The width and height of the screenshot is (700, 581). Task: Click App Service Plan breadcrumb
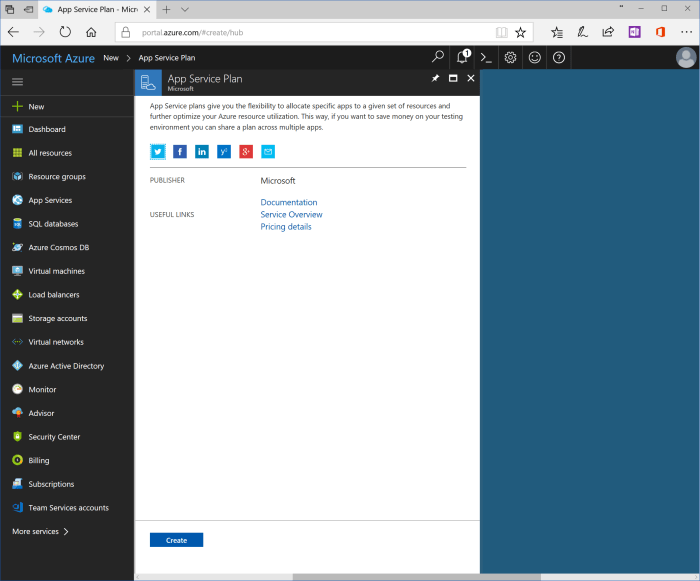(167, 58)
